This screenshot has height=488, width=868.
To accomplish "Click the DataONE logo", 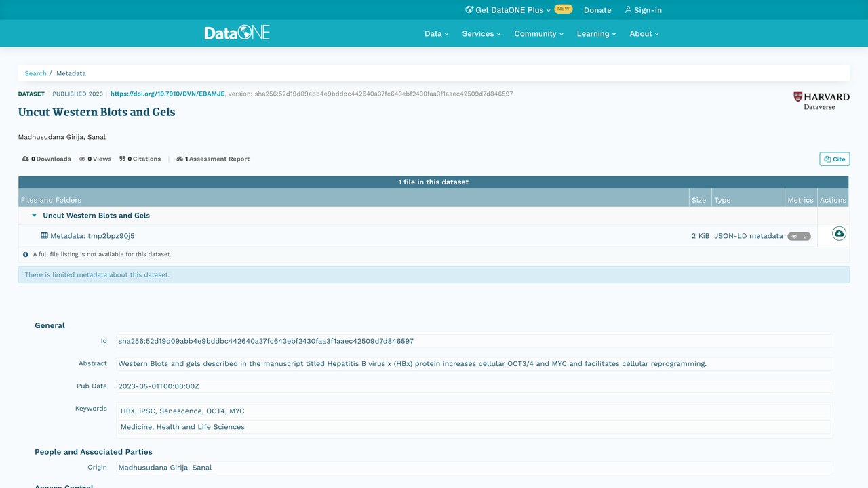I will (x=237, y=33).
